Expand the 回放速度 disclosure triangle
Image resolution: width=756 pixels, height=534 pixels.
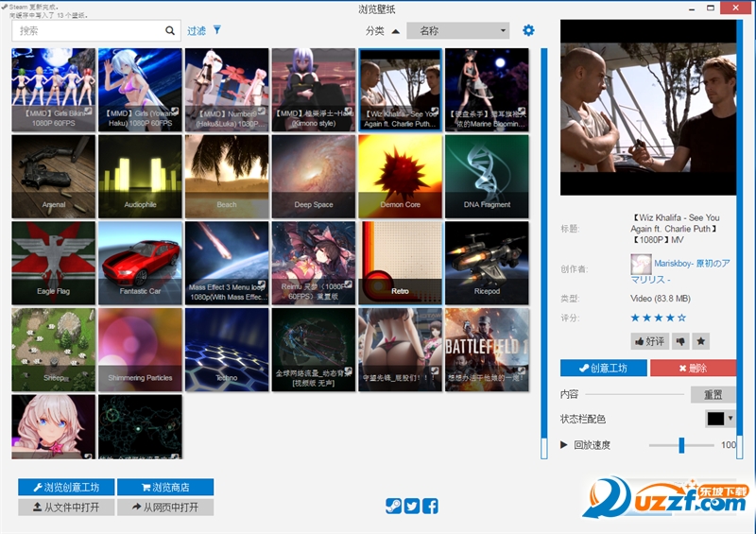[x=564, y=444]
